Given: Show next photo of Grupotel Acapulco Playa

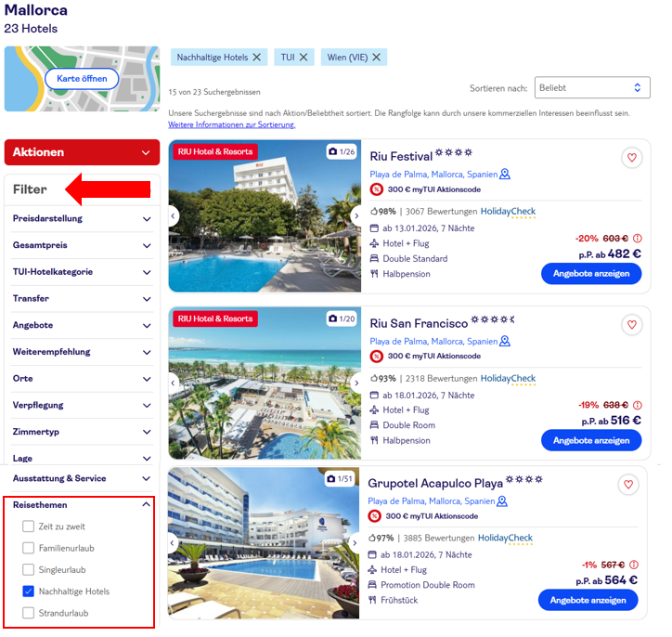Looking at the screenshot, I should pos(355,542).
